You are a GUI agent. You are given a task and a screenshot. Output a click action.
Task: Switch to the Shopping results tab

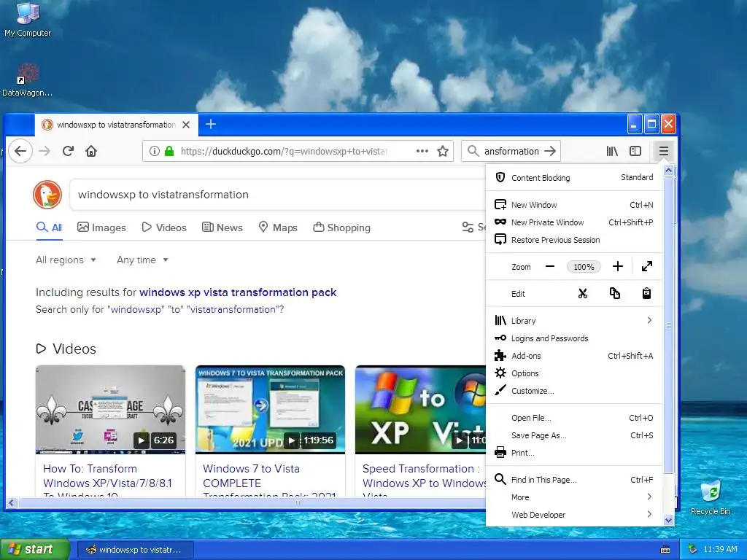[341, 227]
